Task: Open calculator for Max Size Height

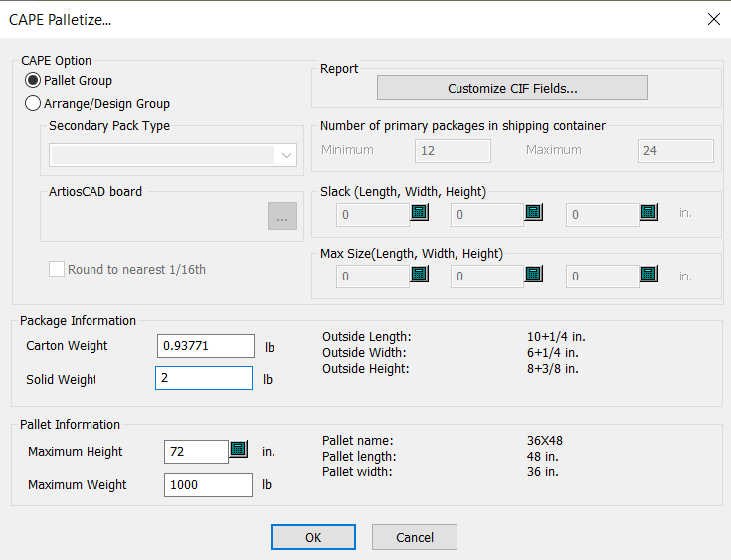Action: (649, 275)
